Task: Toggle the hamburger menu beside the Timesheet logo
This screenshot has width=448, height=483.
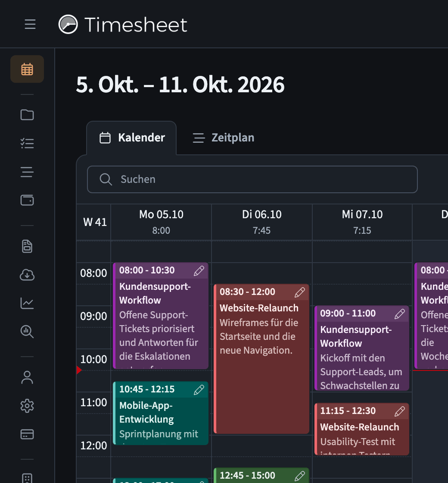Action: [x=30, y=24]
